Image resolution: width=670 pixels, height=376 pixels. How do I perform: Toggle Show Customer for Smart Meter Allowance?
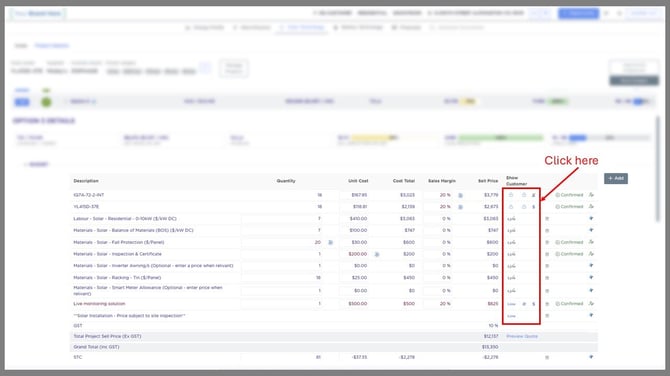(511, 291)
